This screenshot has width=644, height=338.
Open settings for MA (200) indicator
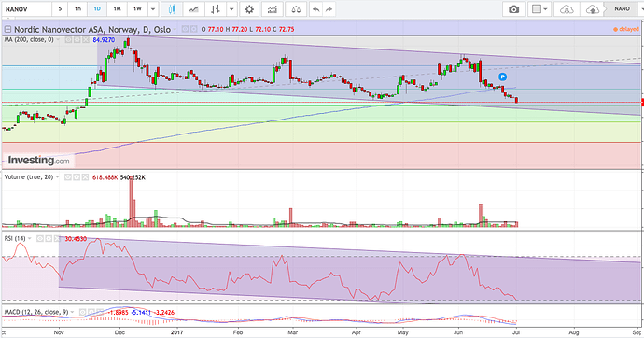click(x=77, y=40)
